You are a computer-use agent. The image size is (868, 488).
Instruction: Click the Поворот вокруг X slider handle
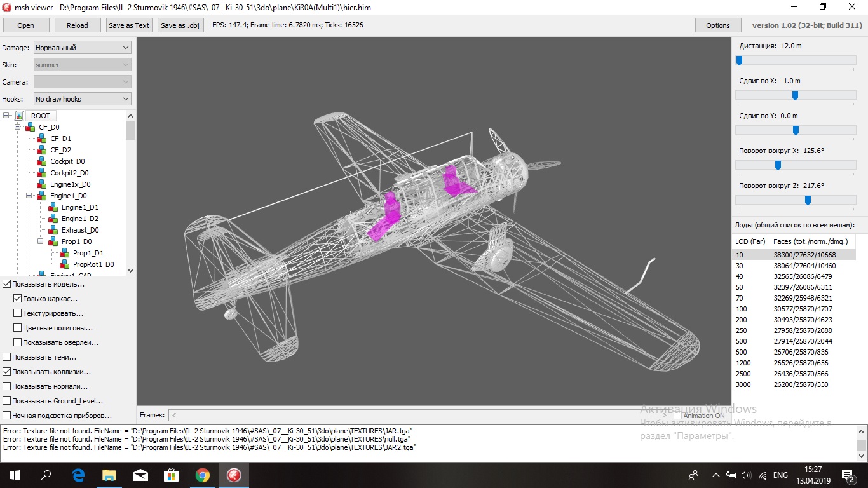(778, 165)
